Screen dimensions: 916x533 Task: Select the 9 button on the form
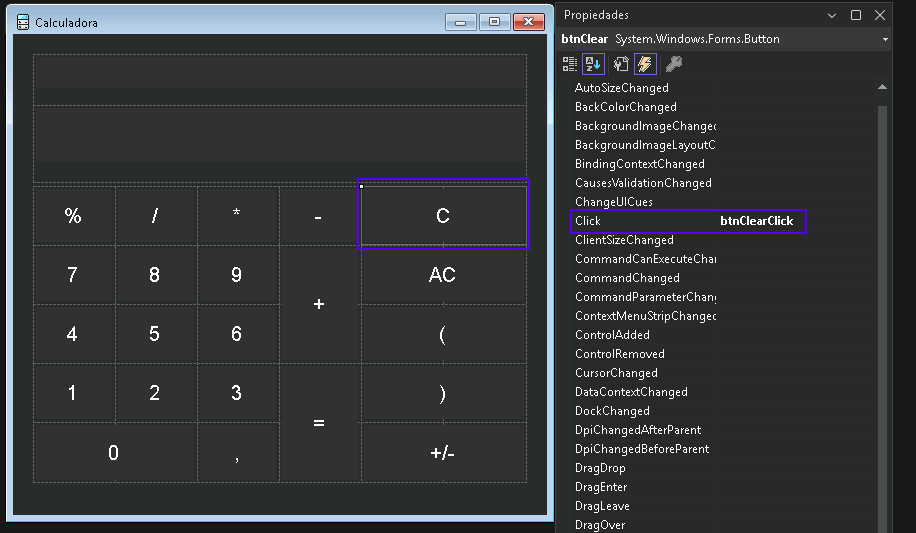point(237,275)
